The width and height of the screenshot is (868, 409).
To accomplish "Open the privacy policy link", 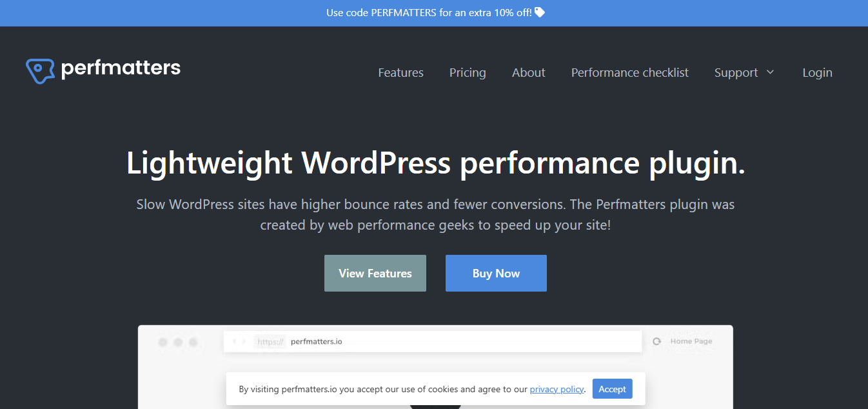I will [x=557, y=389].
